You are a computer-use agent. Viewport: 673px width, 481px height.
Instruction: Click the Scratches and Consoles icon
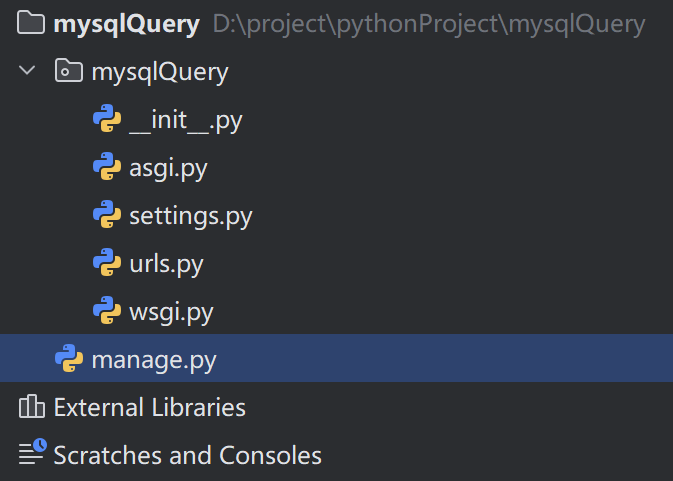32,455
